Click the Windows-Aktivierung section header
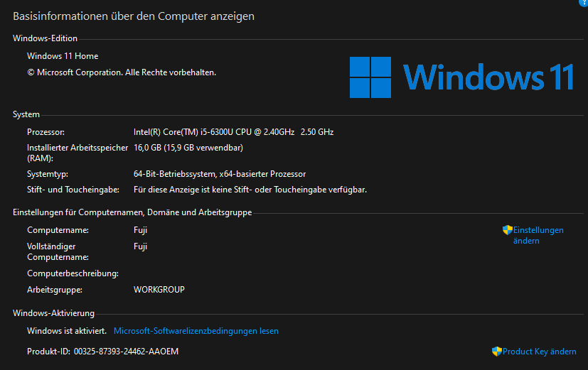Image resolution: width=588 pixels, height=370 pixels. point(53,313)
